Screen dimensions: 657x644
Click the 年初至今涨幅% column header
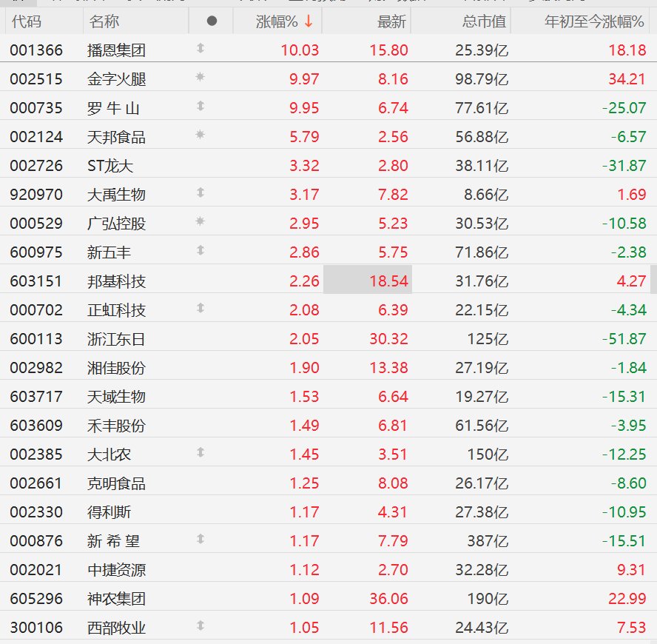pos(594,21)
